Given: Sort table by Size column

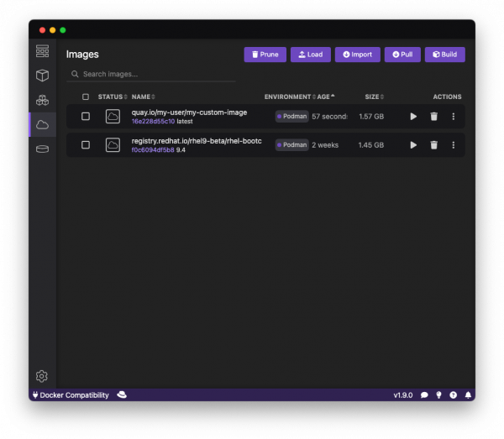Looking at the screenshot, I should [374, 97].
